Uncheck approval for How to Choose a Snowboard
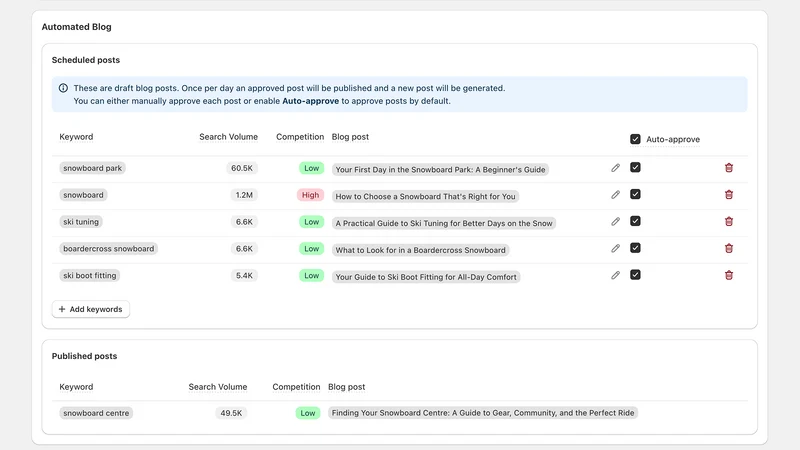Screen dimensions: 800x450 pyautogui.click(x=635, y=194)
